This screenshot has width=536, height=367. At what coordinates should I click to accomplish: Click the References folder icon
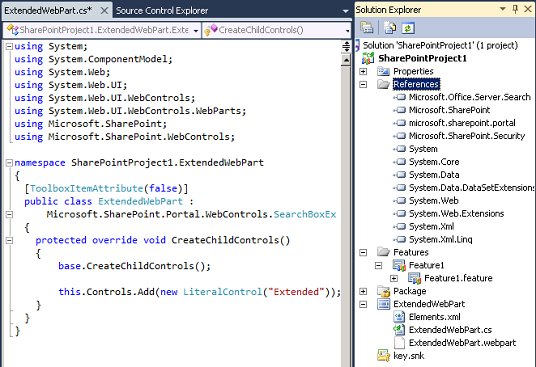tap(383, 84)
